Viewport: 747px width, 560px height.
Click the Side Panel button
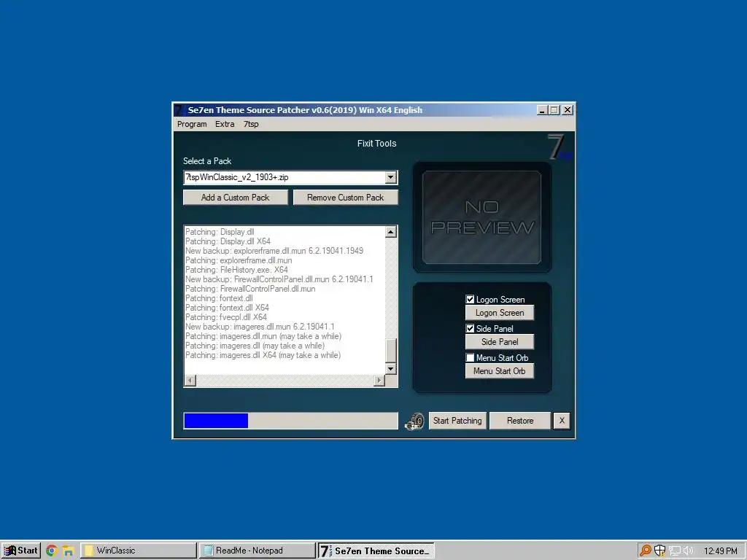[499, 341]
